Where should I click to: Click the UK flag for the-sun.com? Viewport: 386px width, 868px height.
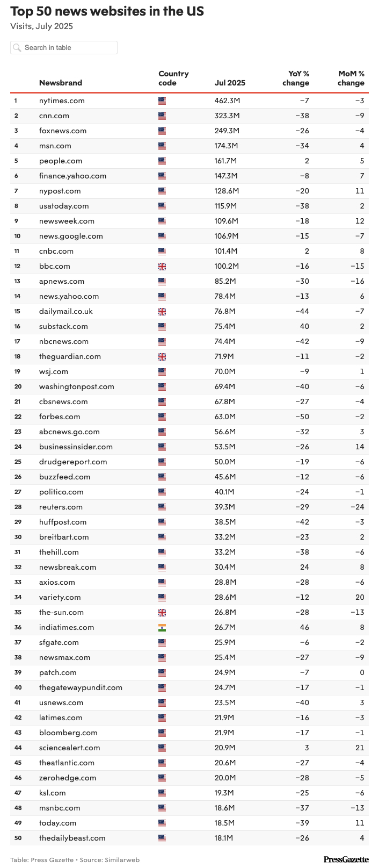pos(162,612)
